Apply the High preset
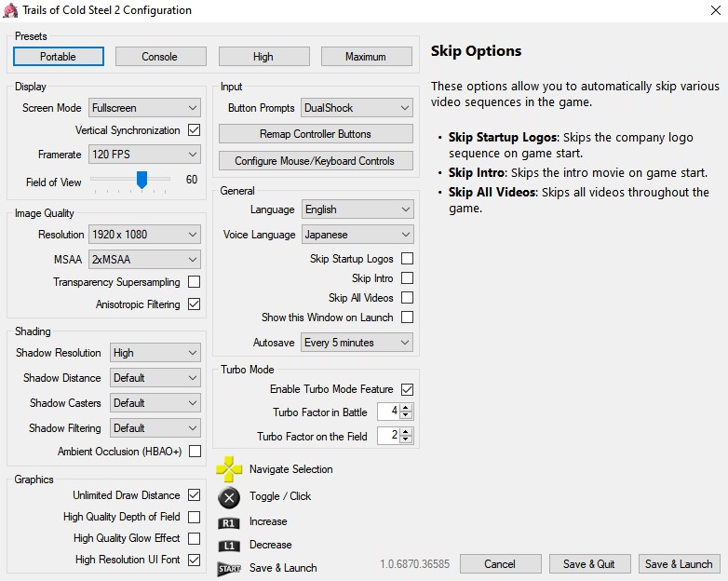The image size is (728, 581). [264, 57]
